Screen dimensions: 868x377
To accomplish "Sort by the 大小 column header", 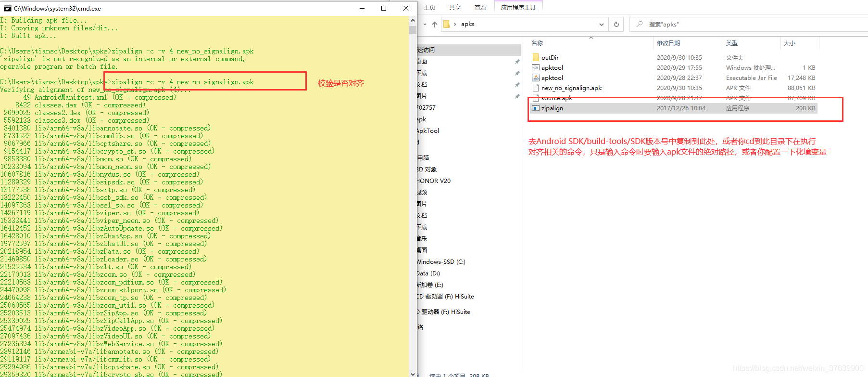I will tap(790, 43).
